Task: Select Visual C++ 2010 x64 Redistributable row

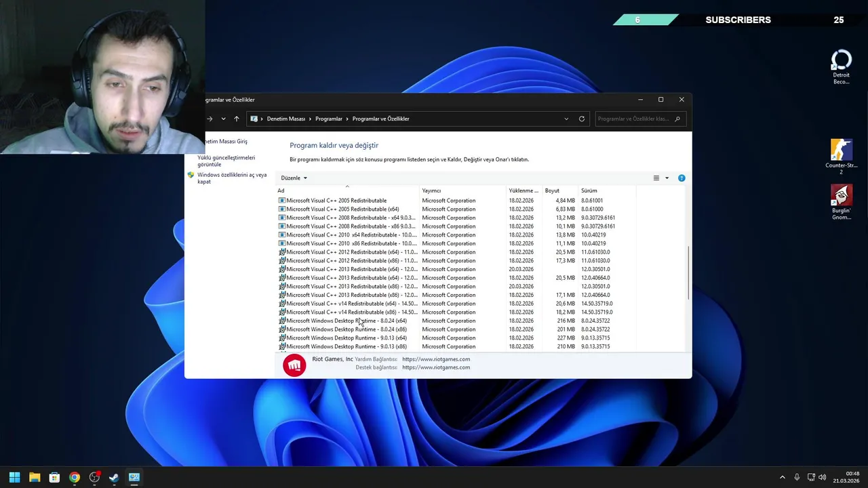Action: pyautogui.click(x=456, y=235)
